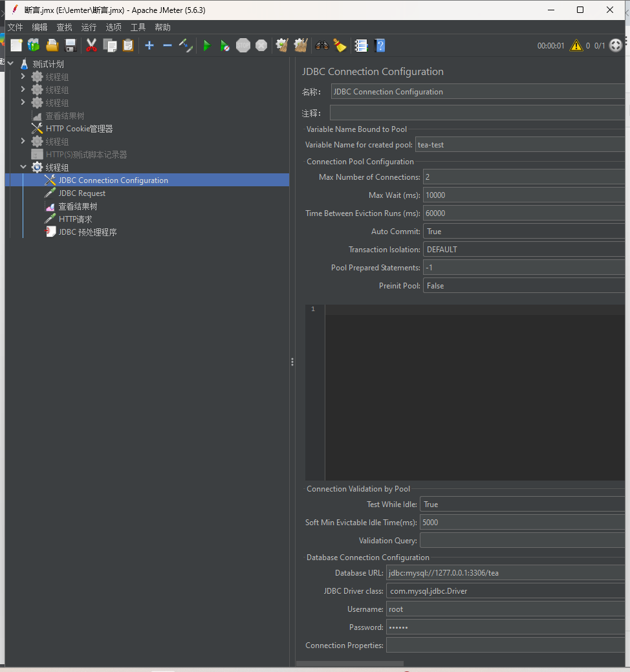Expand the first disabled 线程组 node

coord(23,76)
